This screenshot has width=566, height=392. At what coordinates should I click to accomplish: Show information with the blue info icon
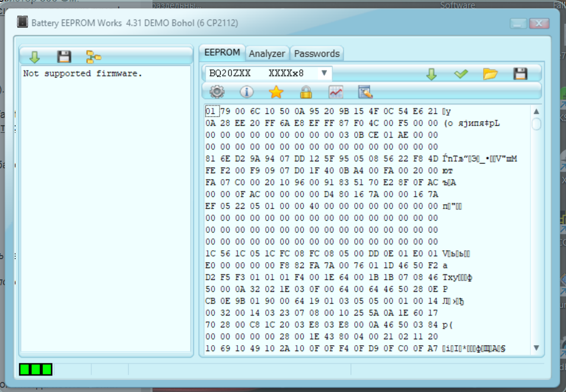click(247, 92)
